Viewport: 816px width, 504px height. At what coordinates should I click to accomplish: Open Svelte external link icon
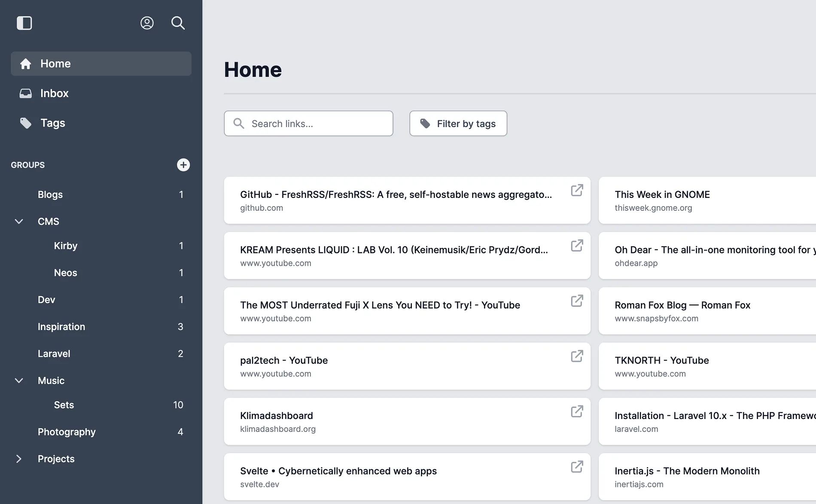tap(577, 467)
